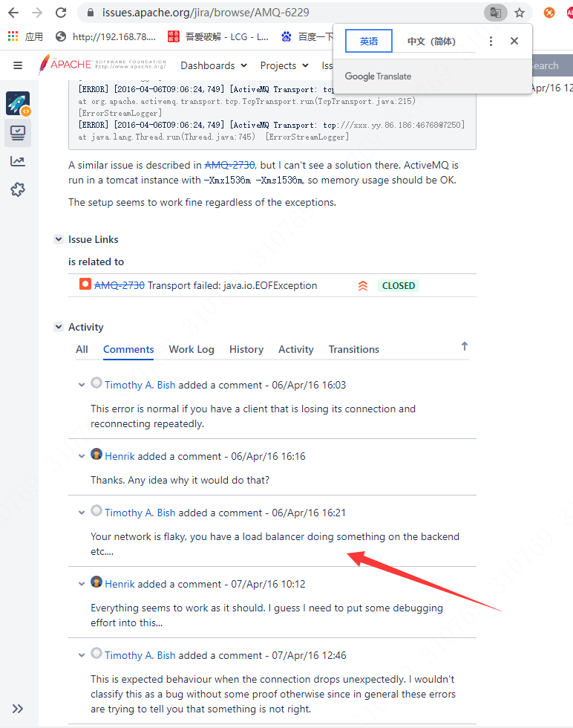Reload the page with the refresh icon
Screen dimensions: 573x728
click(x=61, y=13)
